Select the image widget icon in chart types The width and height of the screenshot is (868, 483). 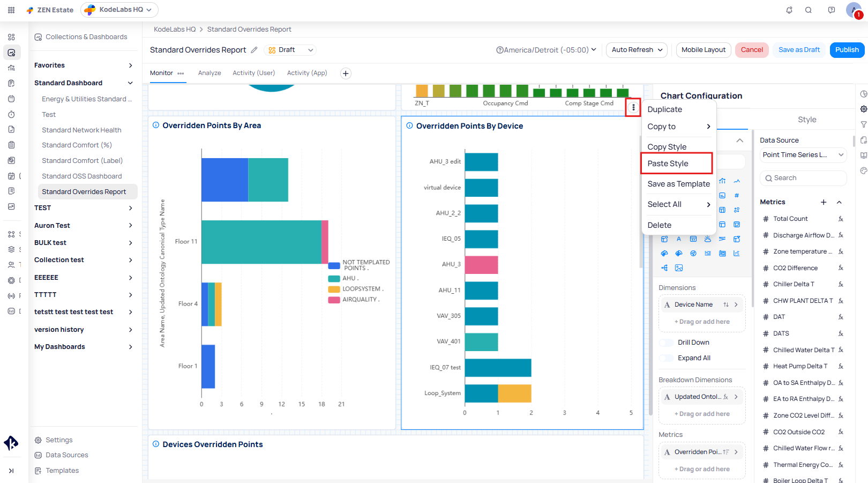tap(679, 268)
